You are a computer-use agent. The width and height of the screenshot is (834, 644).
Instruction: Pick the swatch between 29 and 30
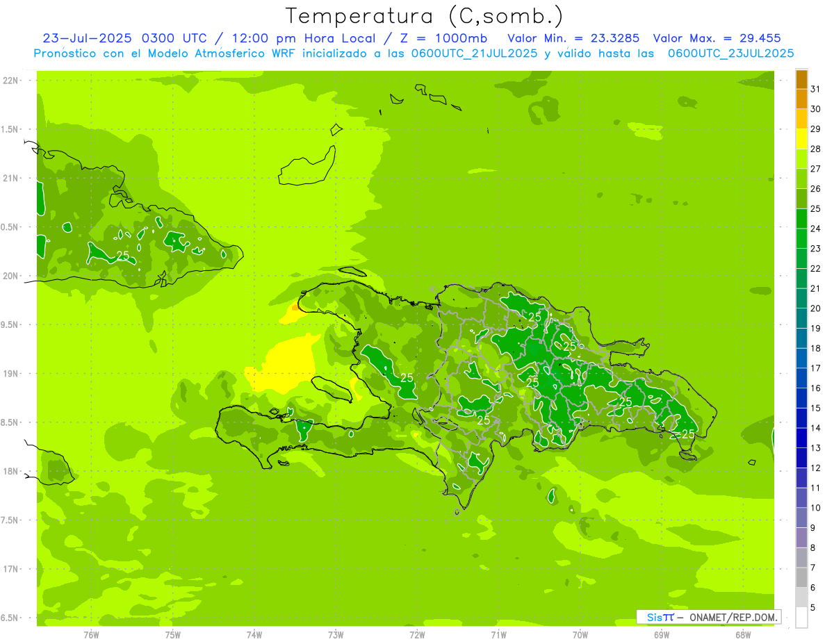(801, 119)
